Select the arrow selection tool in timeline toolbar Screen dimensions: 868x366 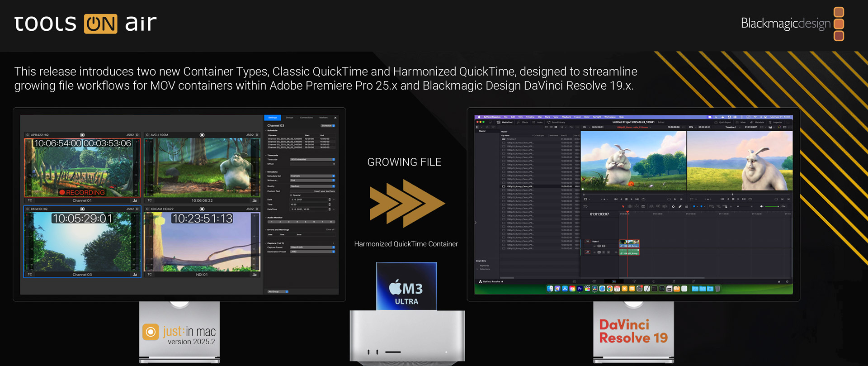(x=623, y=206)
